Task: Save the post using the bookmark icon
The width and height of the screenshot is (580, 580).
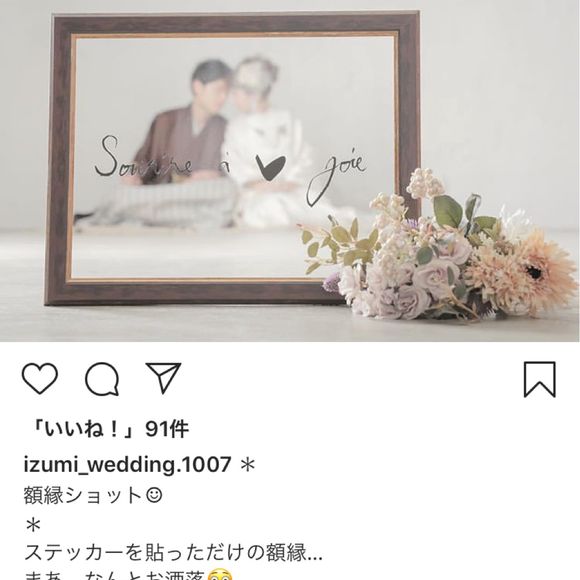Action: point(540,380)
